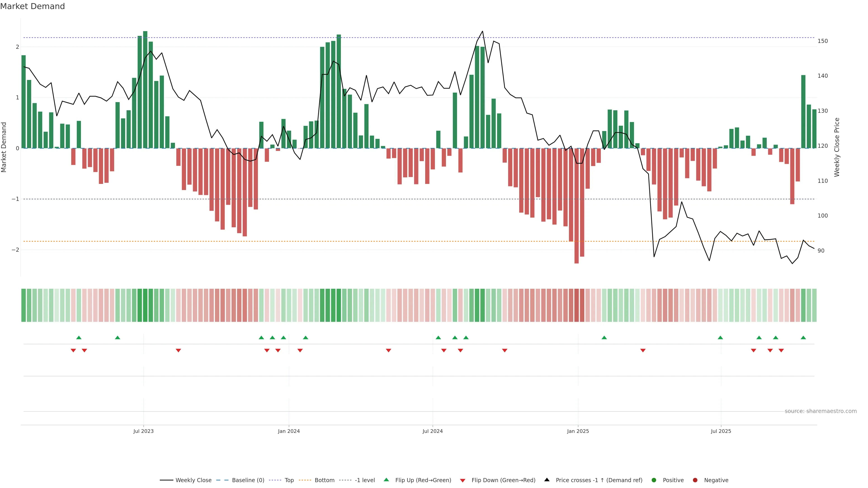868x488 pixels.
Task: Click the red Negative circle legend icon
Action: (695, 480)
